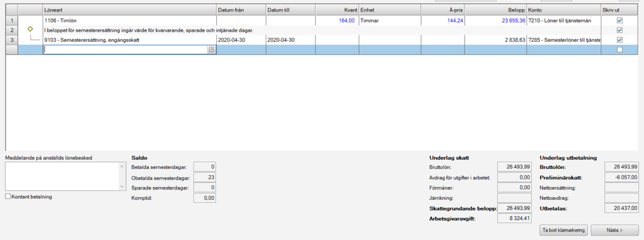Click the yellow diamond note icon
This screenshot has height=240, width=644.
coord(30,29)
